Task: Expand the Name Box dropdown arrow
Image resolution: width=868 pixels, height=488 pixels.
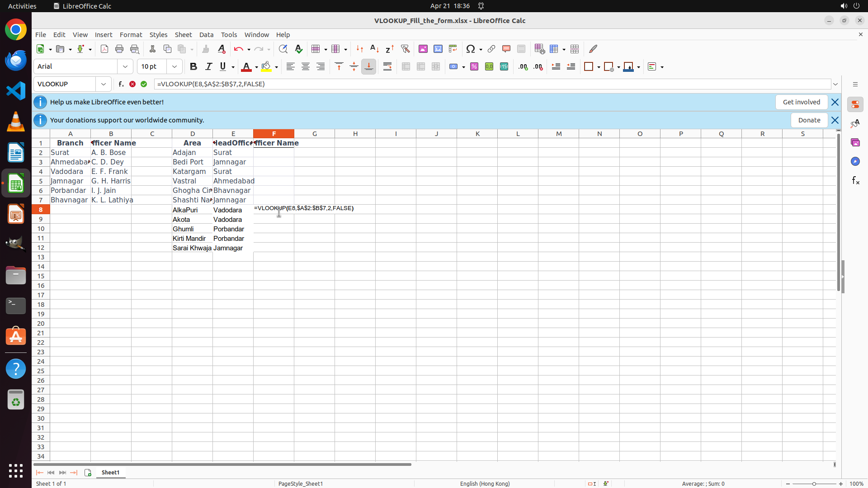Action: click(104, 84)
